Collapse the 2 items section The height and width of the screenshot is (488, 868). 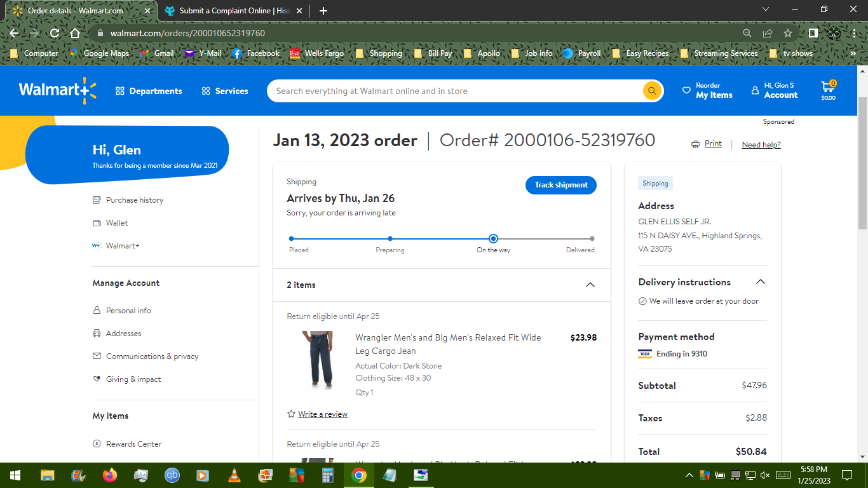pos(590,285)
